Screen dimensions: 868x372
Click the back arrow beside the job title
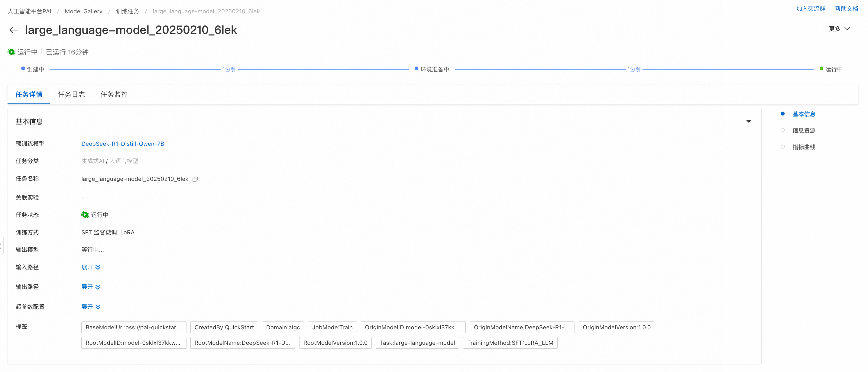(14, 30)
